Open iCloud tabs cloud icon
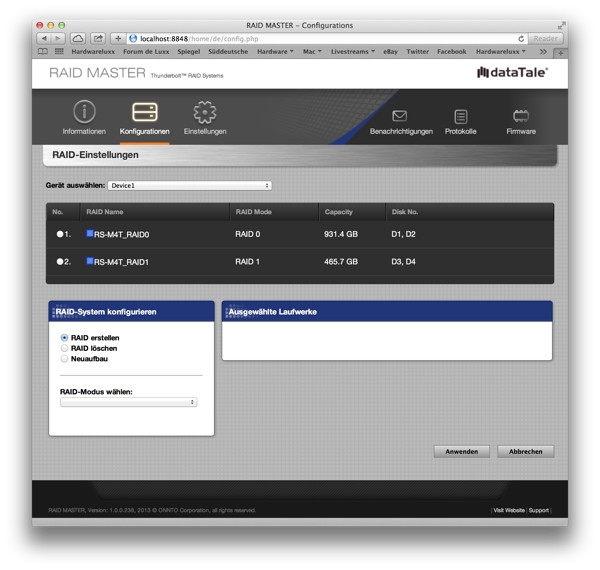Screen dimensions: 600x570 pos(78,39)
